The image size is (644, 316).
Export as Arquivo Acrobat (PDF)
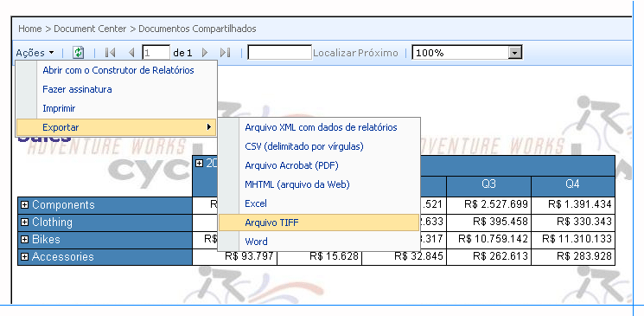pyautogui.click(x=319, y=165)
